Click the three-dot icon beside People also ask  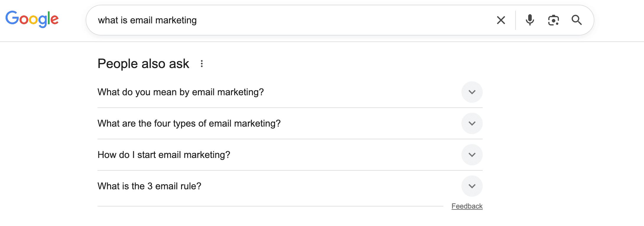point(202,64)
